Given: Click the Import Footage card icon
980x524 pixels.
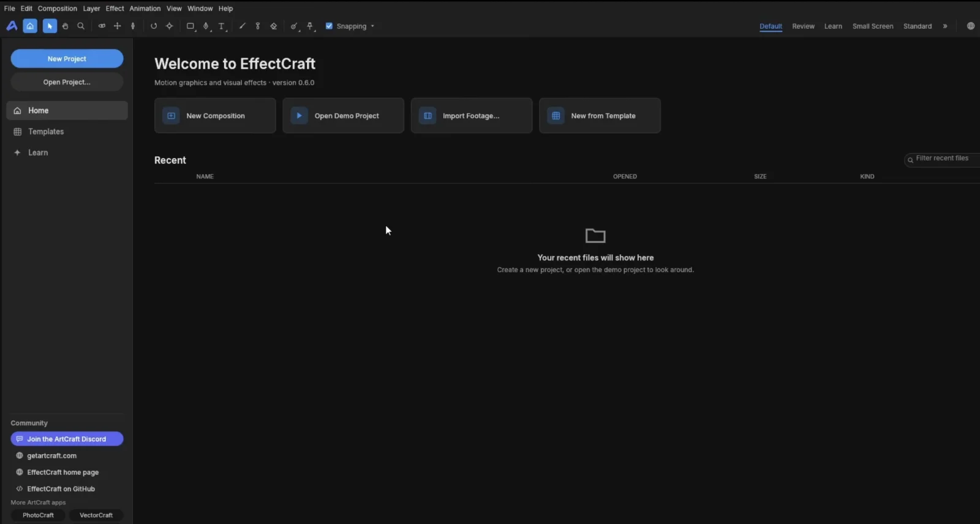Looking at the screenshot, I should (x=428, y=115).
